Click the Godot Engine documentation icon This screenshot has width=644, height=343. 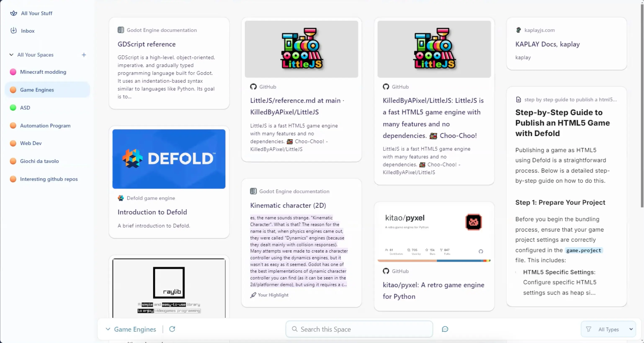[x=121, y=30]
